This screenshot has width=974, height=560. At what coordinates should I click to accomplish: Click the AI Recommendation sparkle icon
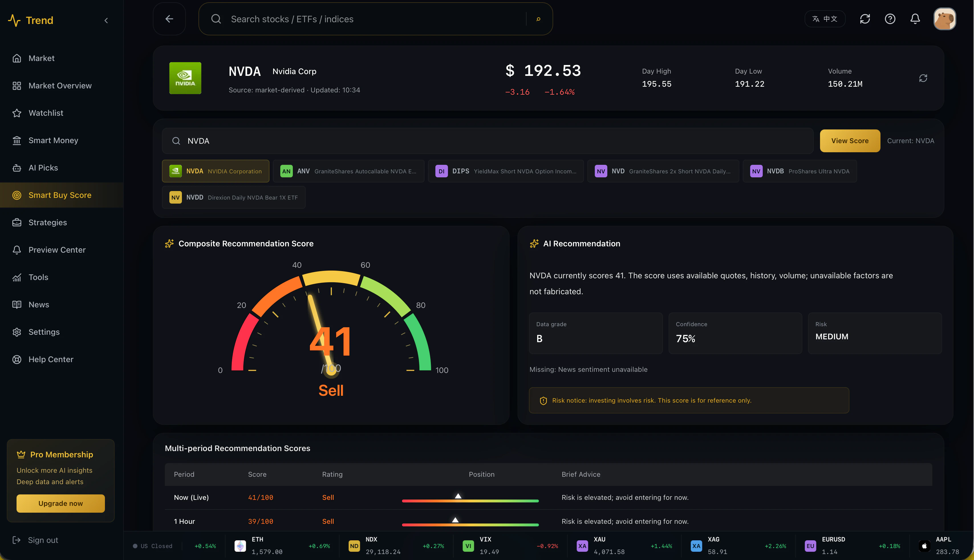pyautogui.click(x=534, y=244)
